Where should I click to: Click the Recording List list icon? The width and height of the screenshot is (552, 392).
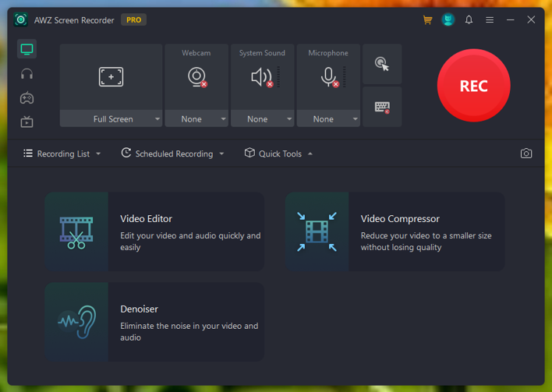tap(28, 154)
